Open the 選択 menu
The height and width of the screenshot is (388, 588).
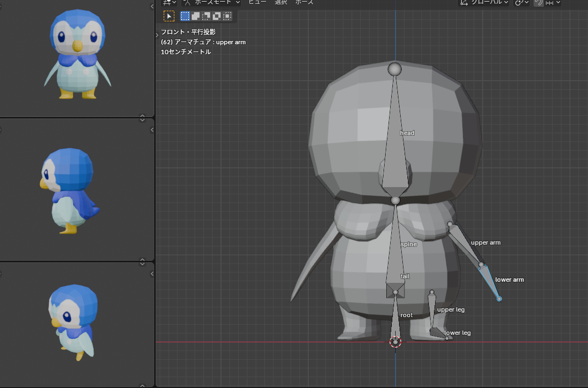[x=281, y=2]
